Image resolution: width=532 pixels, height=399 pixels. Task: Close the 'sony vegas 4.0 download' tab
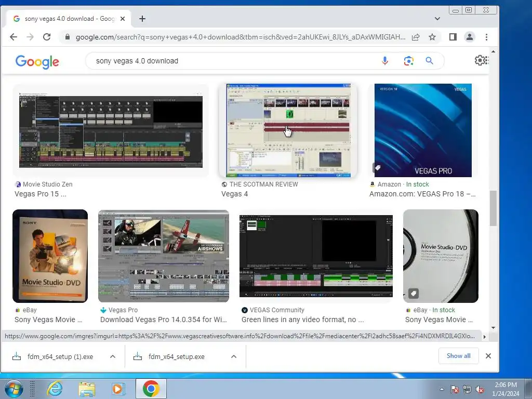coord(123,19)
